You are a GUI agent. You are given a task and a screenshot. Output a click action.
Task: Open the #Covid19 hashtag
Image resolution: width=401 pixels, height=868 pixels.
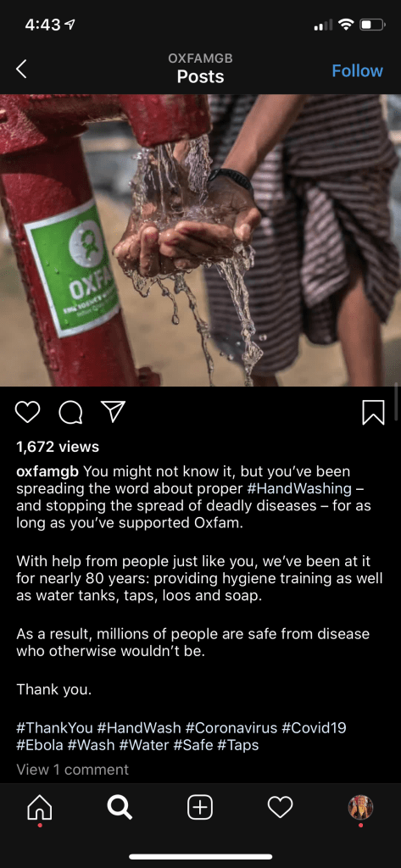click(x=314, y=727)
